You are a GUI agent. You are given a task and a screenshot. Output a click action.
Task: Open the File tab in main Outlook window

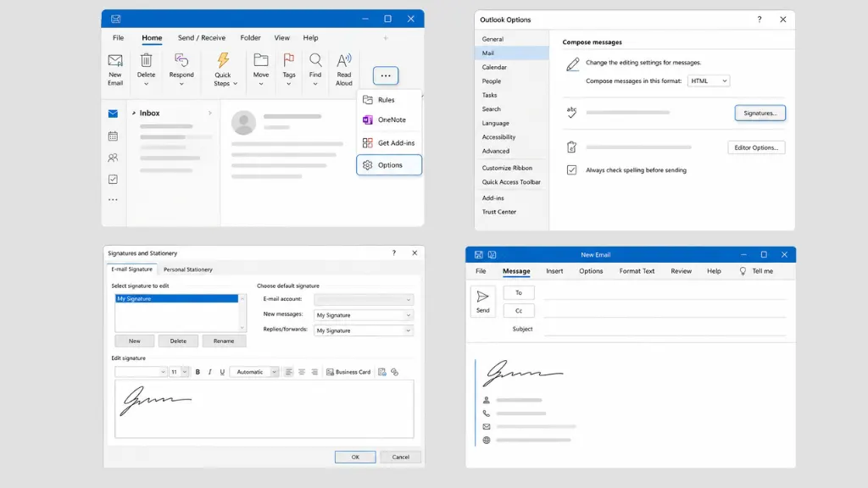[119, 38]
